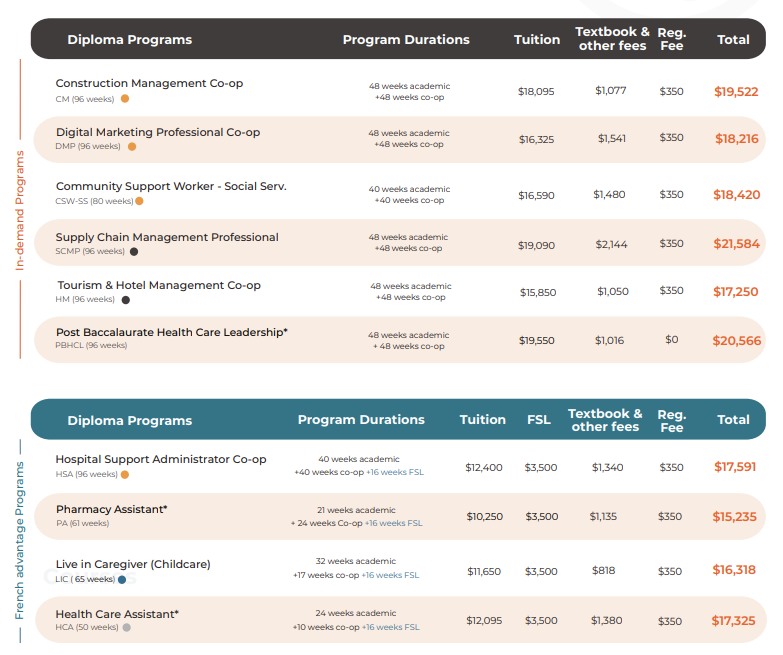Image resolution: width=783 pixels, height=655 pixels.
Task: Select the orange dot after CSW-SS (80 weeks)
Action: click(x=139, y=201)
